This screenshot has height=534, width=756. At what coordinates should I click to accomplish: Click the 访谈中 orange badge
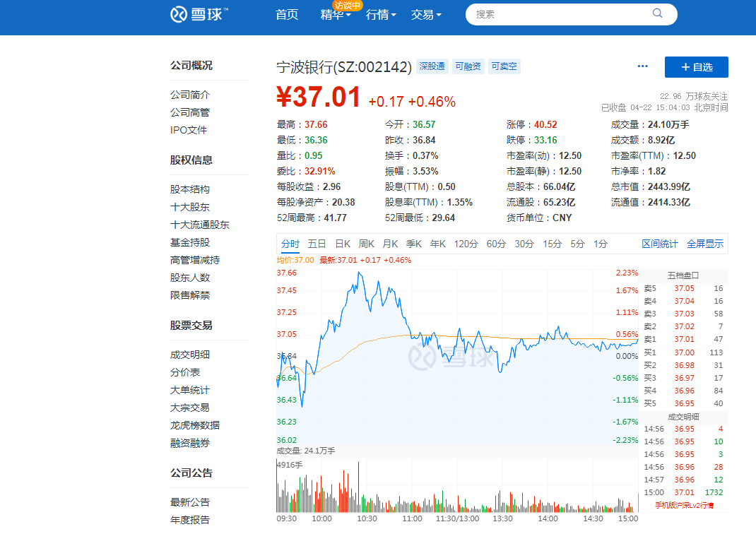(348, 6)
